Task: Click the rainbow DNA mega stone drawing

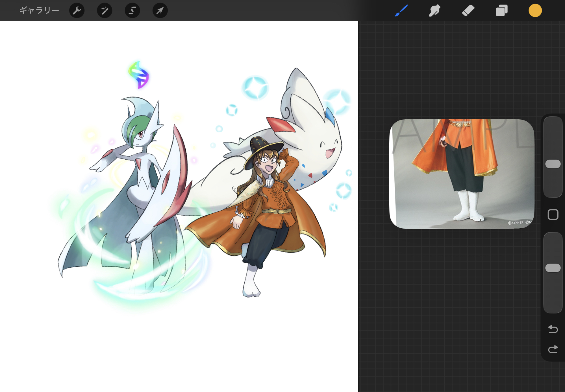Action: tap(139, 75)
